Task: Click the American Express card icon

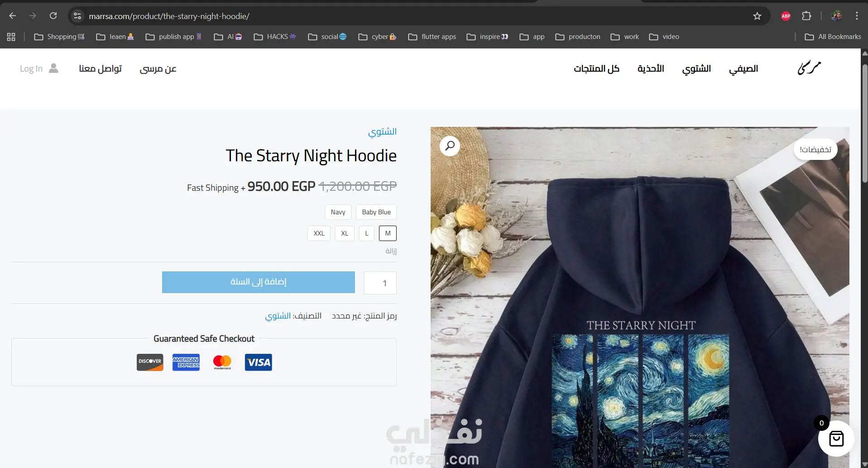Action: pos(186,362)
